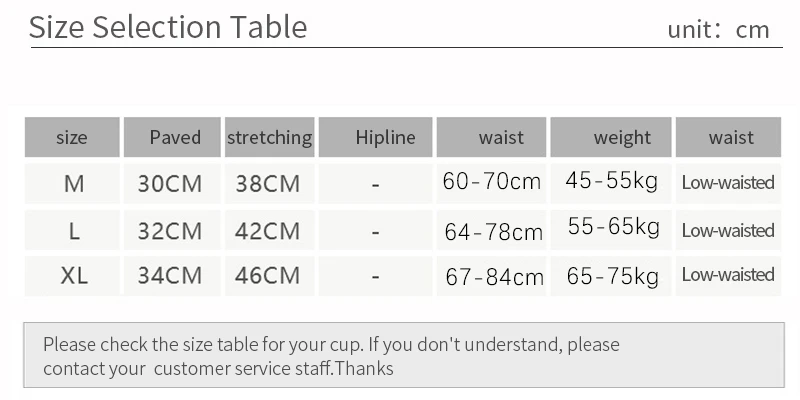This screenshot has width=800, height=400.
Task: Select the 'Paved' column header
Action: click(x=175, y=138)
